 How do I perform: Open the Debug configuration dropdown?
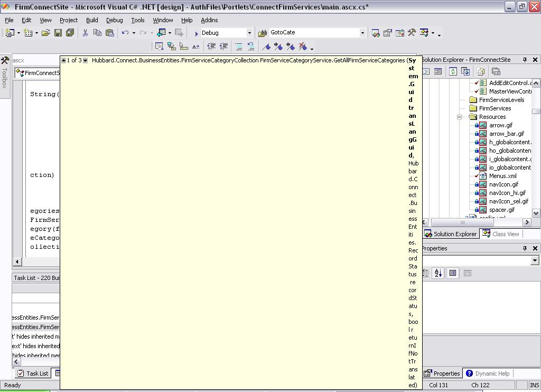249,33
